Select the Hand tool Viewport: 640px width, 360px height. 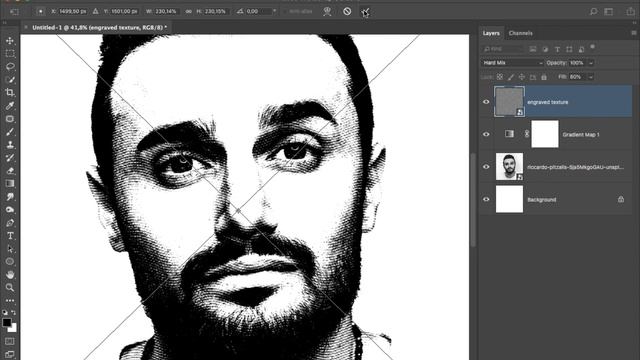10,275
